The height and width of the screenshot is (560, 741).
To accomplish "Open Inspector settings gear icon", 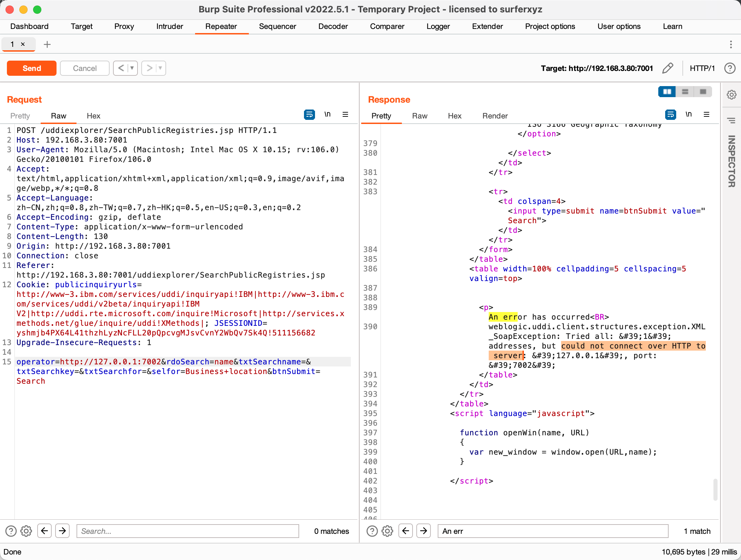I will point(731,95).
